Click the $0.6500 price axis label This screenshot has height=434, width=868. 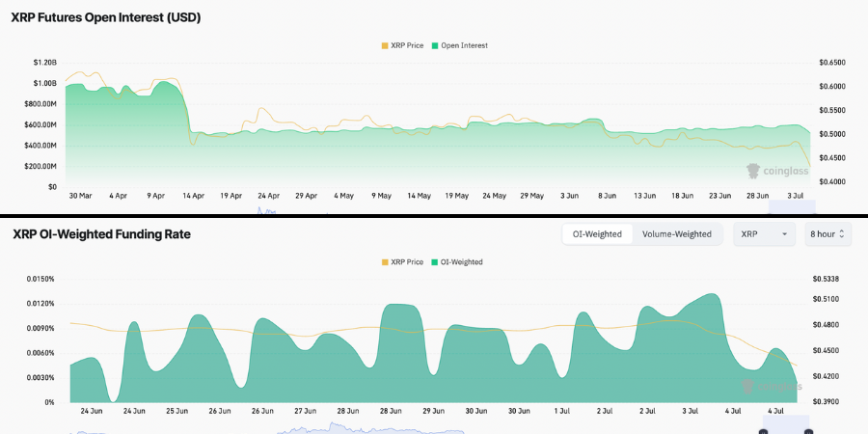832,63
